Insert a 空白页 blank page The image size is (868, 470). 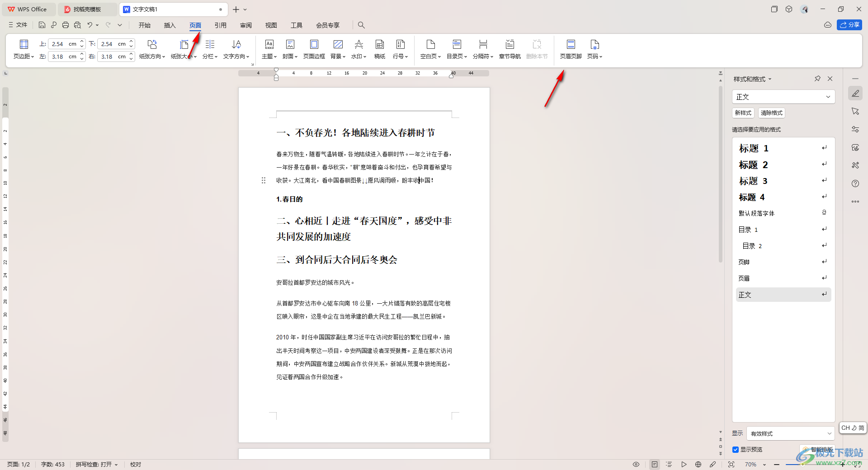(430, 49)
